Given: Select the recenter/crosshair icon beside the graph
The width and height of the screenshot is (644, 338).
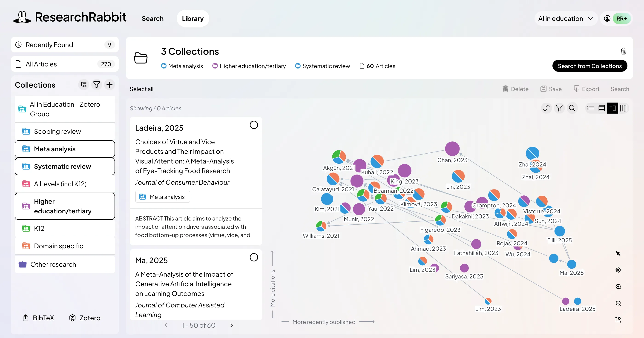Looking at the screenshot, I should click(x=618, y=270).
